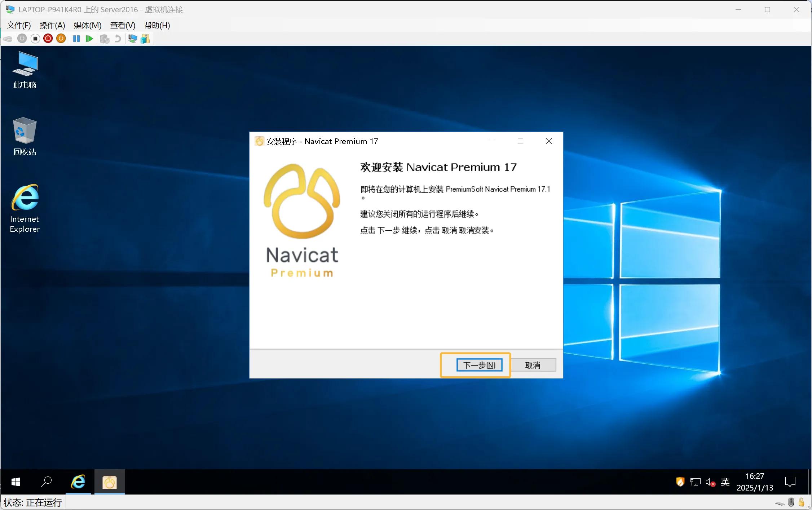Click the Revert arrow icon
This screenshot has width=812, height=510.
coord(118,39)
